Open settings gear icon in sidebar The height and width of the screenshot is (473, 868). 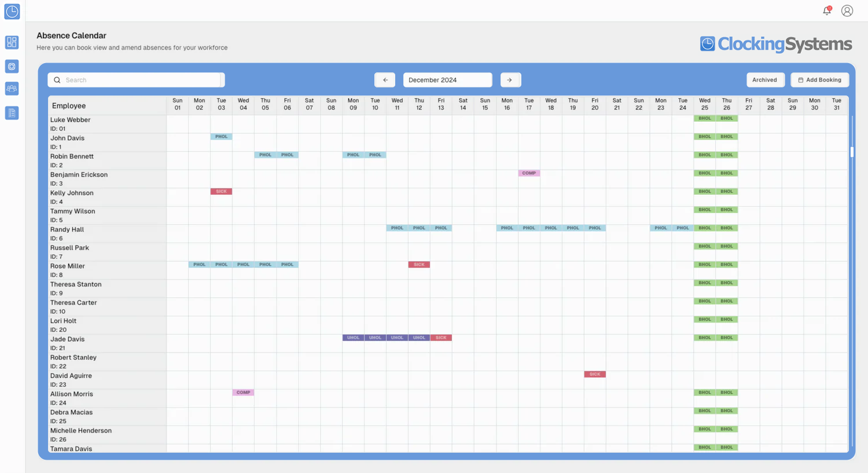click(x=12, y=67)
